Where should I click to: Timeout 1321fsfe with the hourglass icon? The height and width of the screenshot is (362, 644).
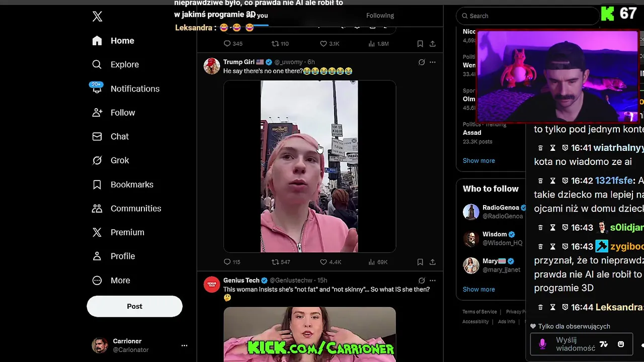(x=552, y=180)
